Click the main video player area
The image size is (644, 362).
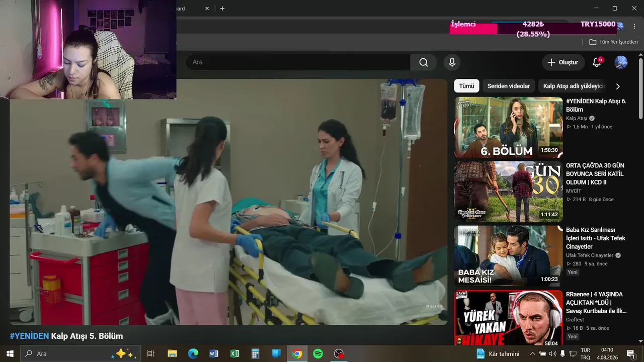click(228, 202)
